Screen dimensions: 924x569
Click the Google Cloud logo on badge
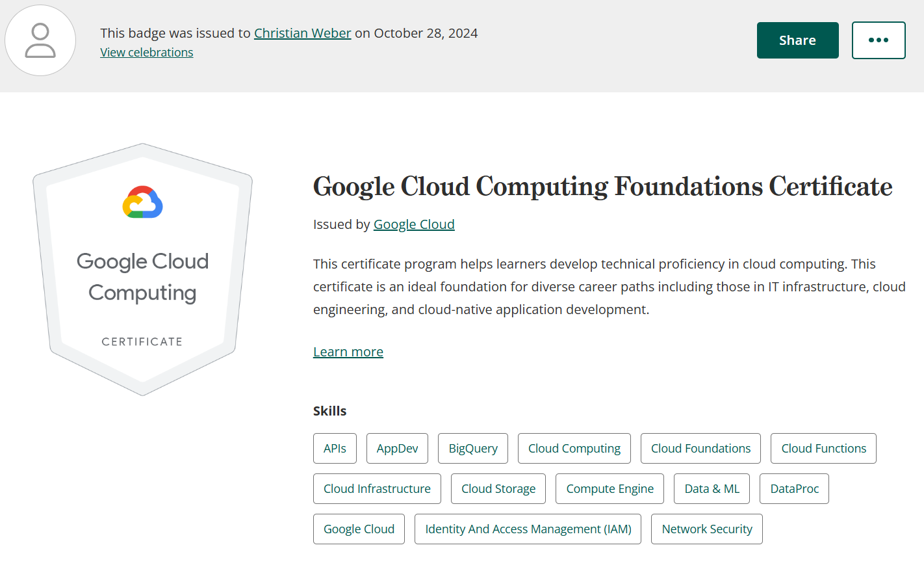(x=142, y=202)
